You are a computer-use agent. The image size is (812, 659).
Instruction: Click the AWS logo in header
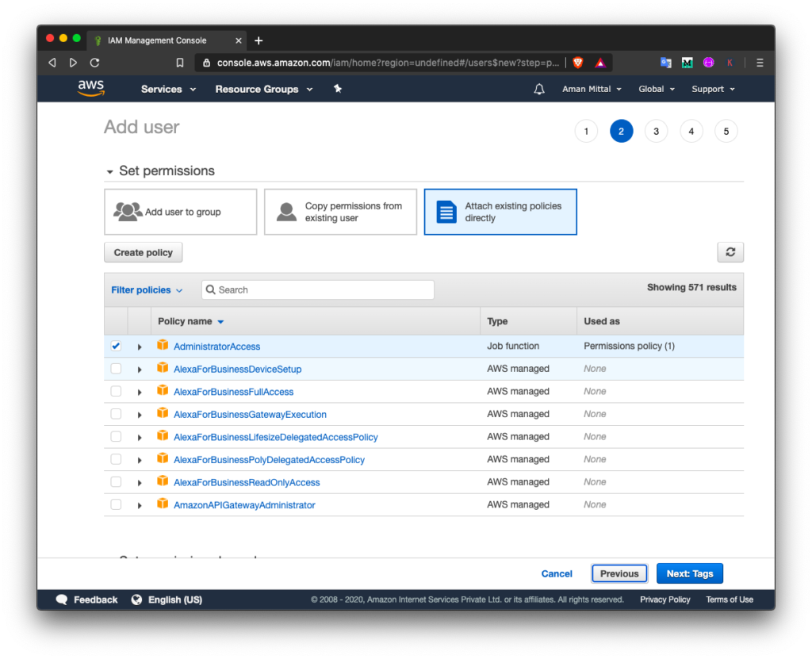[x=91, y=89]
